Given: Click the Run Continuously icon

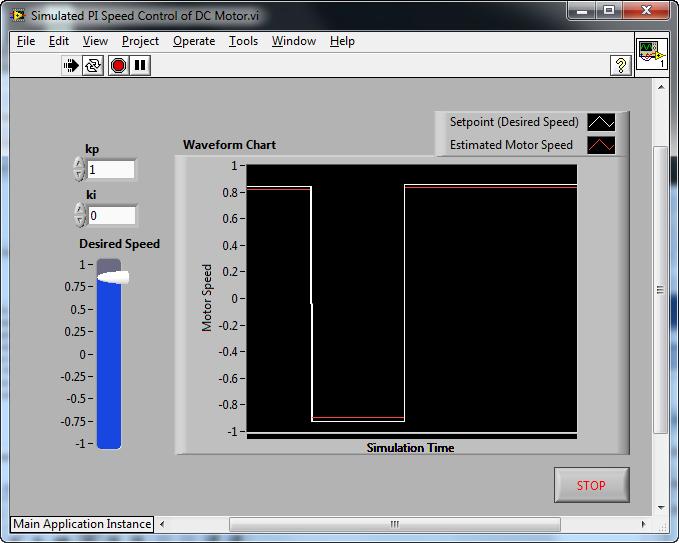Looking at the screenshot, I should tap(94, 65).
